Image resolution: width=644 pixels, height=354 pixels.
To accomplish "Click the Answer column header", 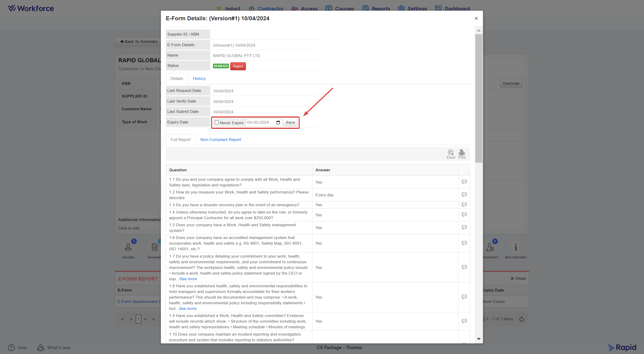I will 385,170.
